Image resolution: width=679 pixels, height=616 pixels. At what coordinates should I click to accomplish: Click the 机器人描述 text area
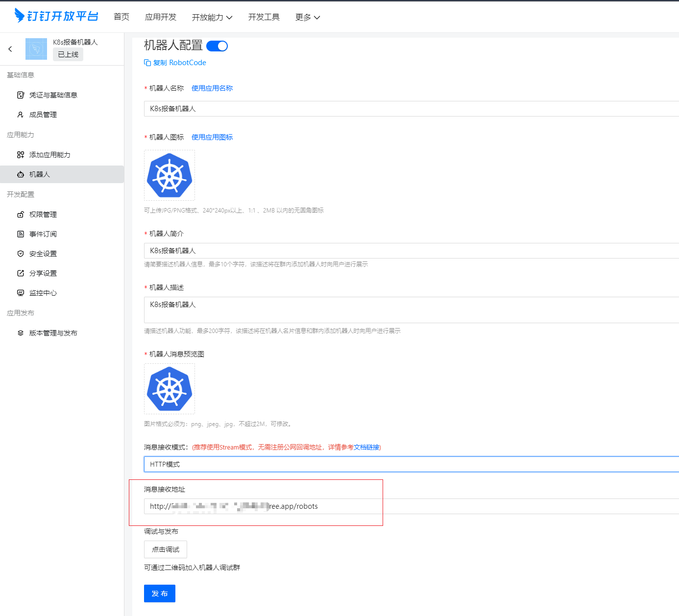point(412,310)
